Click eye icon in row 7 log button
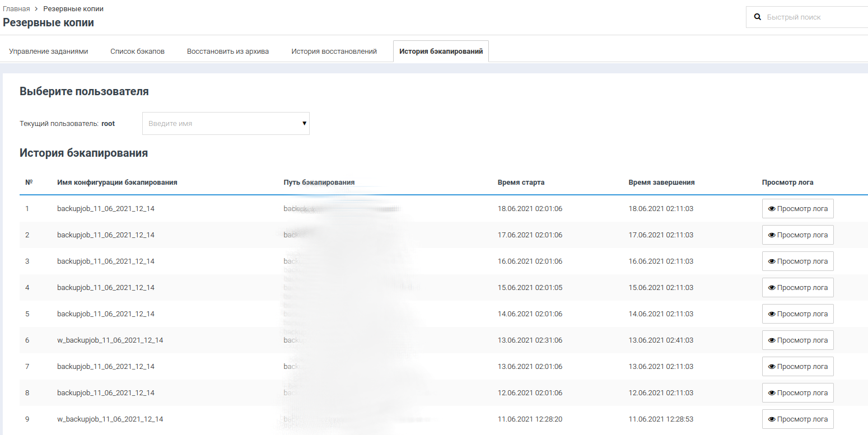Image resolution: width=868 pixels, height=435 pixels. click(772, 367)
